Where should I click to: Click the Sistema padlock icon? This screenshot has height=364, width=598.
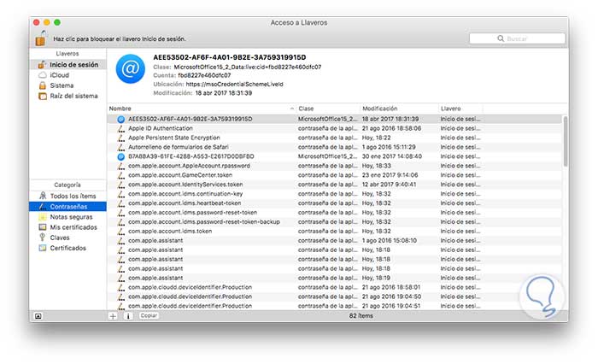43,85
